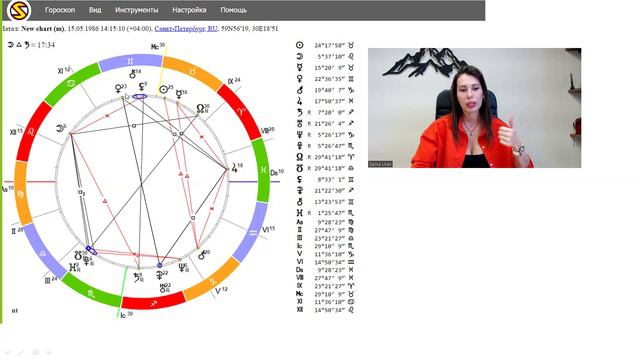Select the Mercury glyph in the chart wheel
640x360 pixels.
tap(178, 95)
